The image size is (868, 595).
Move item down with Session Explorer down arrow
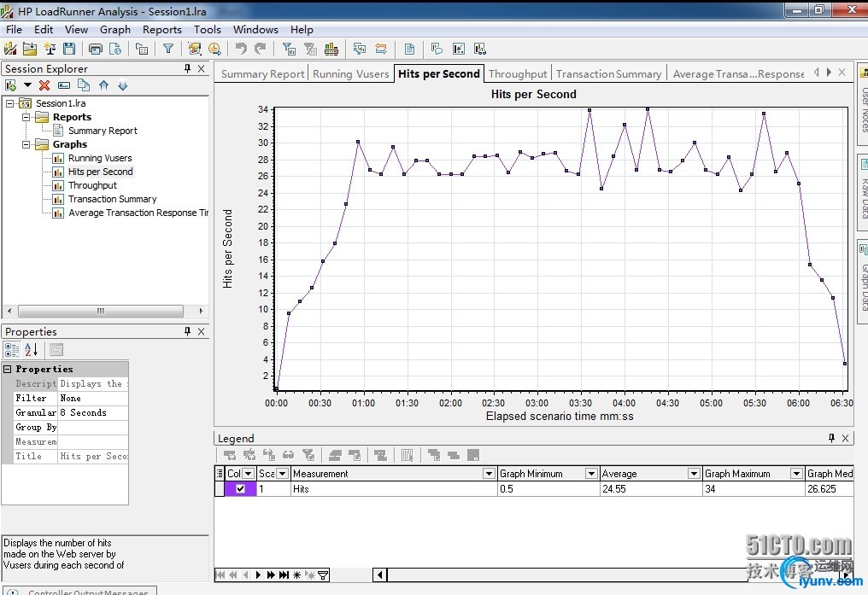pos(122,85)
